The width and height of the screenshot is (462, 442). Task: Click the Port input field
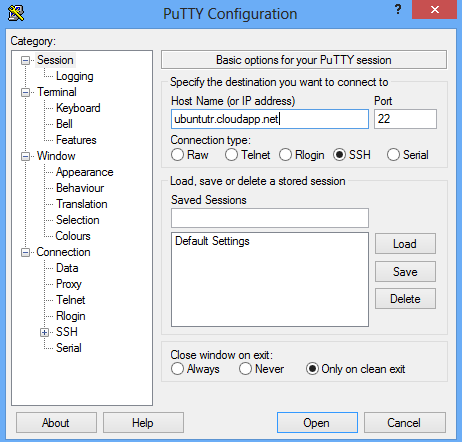click(405, 119)
